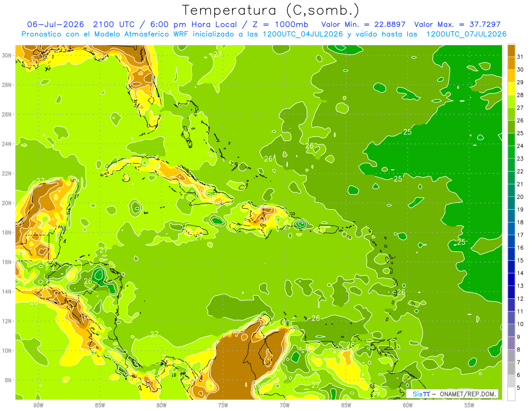The image size is (532, 411).
Task: Click the '90W' longitude axis label
Action: click(x=38, y=405)
